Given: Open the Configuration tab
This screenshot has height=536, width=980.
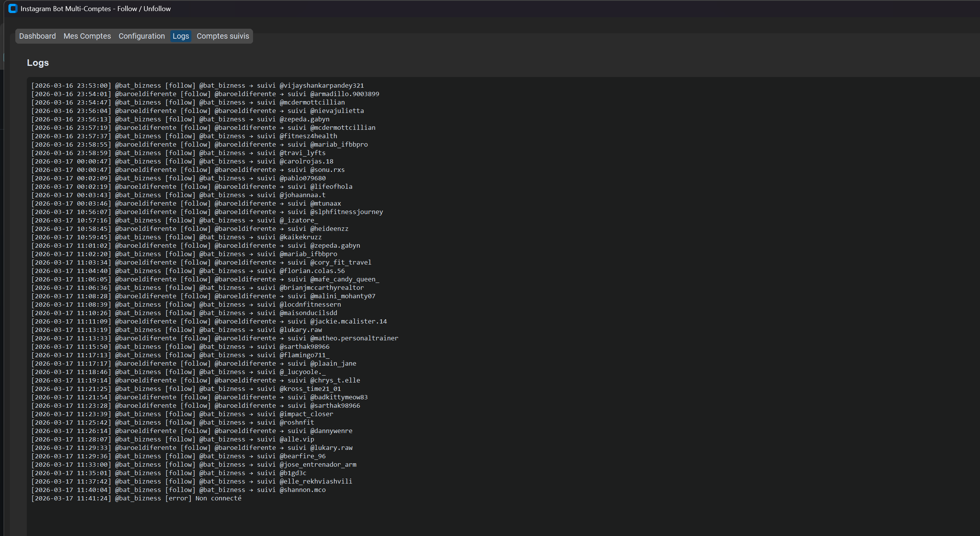Looking at the screenshot, I should coord(142,36).
